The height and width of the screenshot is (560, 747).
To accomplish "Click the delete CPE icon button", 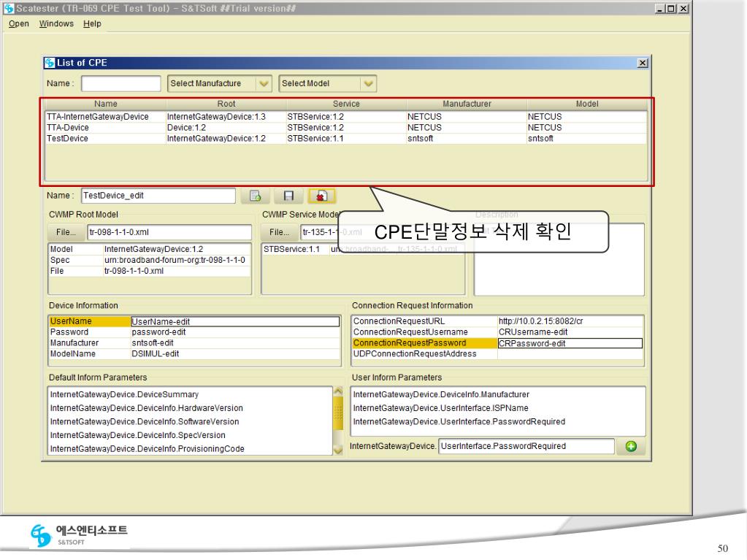I will click(321, 196).
